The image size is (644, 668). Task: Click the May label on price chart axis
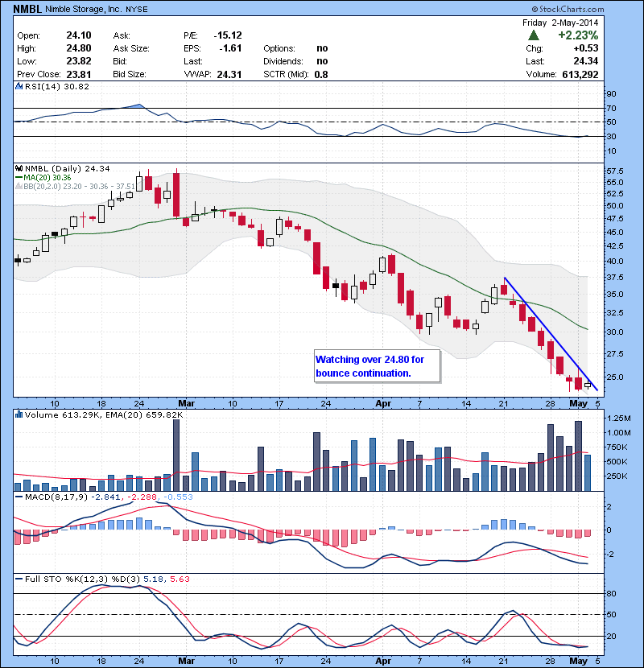578,403
